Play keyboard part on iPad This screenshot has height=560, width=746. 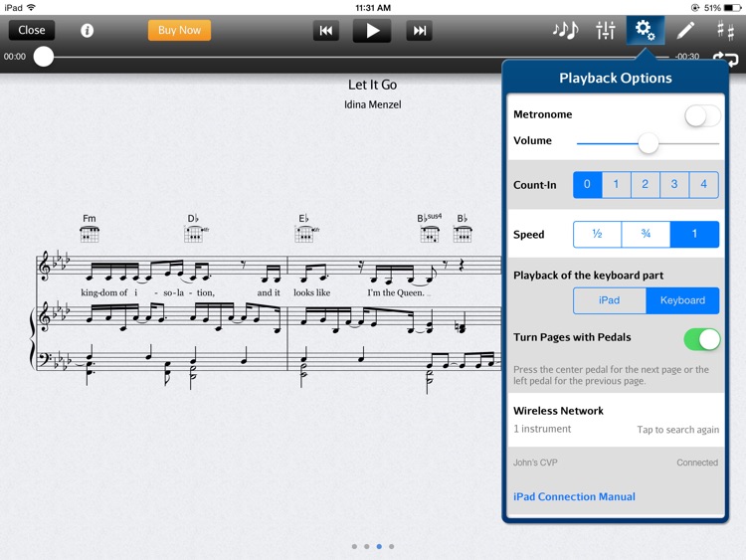point(609,300)
